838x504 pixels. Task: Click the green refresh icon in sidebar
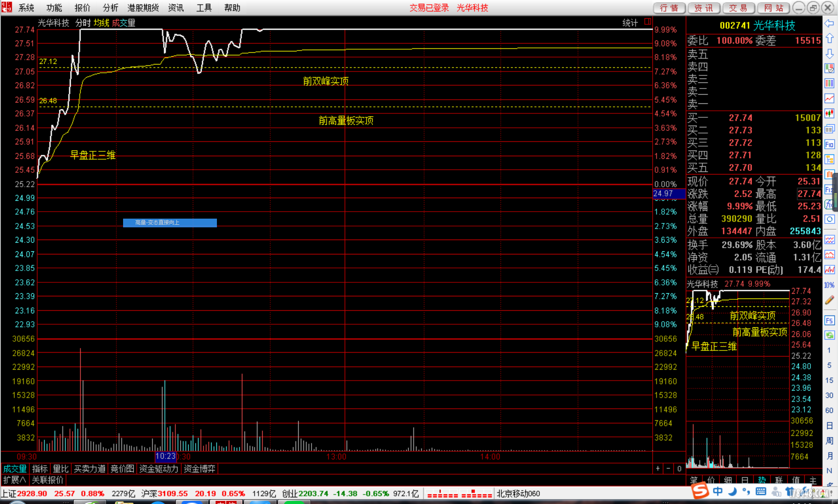tap(829, 335)
